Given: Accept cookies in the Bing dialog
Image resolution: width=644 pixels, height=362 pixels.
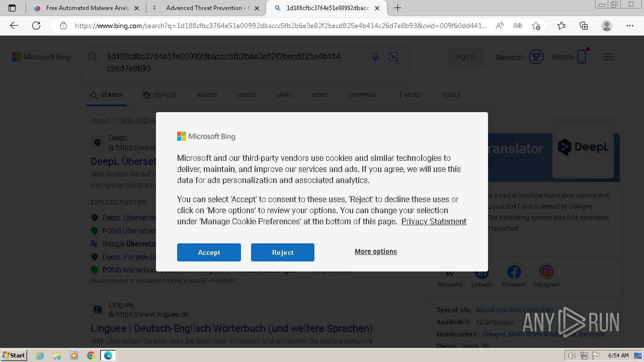Looking at the screenshot, I should [x=209, y=252].
